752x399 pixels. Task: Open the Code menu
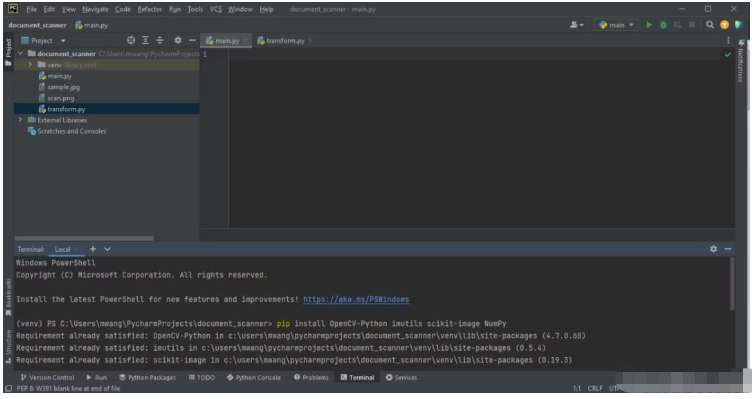pyautogui.click(x=122, y=9)
